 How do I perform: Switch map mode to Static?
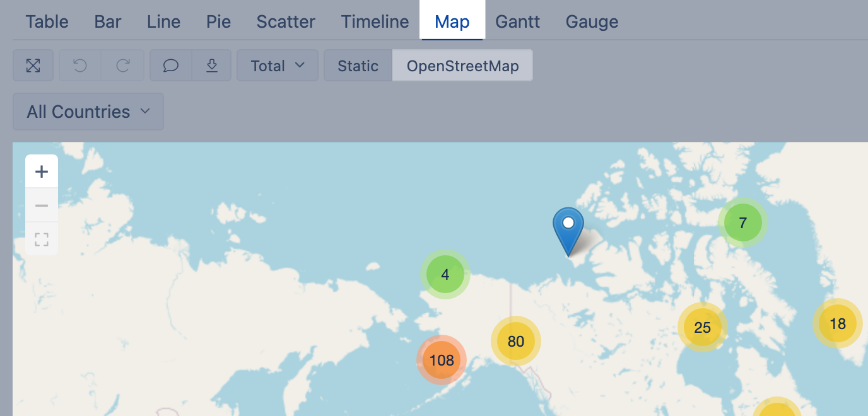pyautogui.click(x=358, y=66)
